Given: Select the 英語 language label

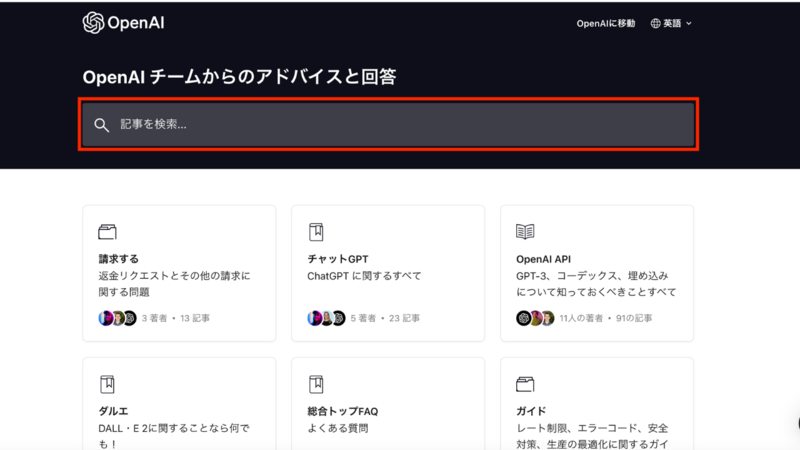Looking at the screenshot, I should (x=672, y=23).
